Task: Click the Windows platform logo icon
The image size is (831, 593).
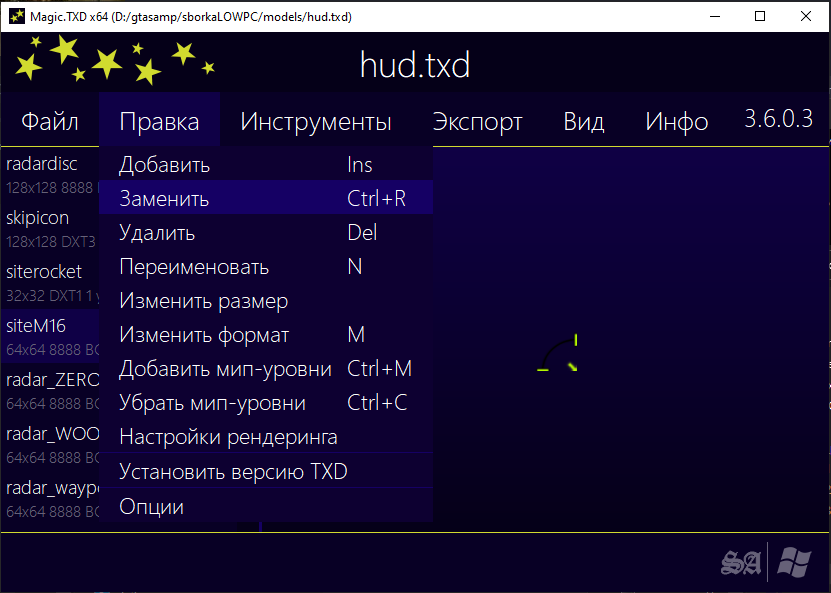Action: [794, 563]
